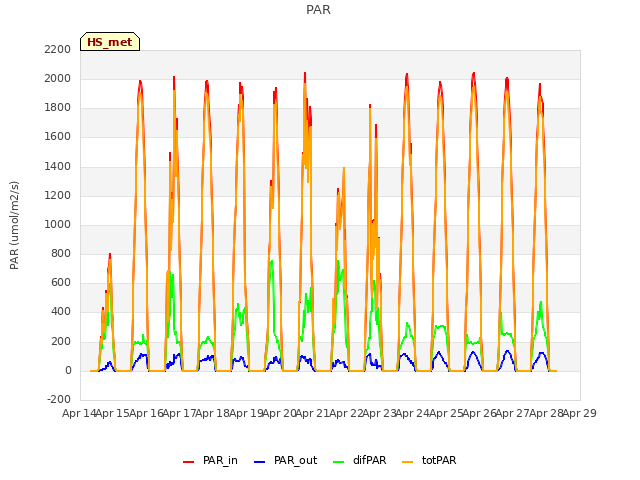Image resolution: width=640 pixels, height=480 pixels.
Task: Click the Apr 14 x-axis label
Action: (x=79, y=413)
